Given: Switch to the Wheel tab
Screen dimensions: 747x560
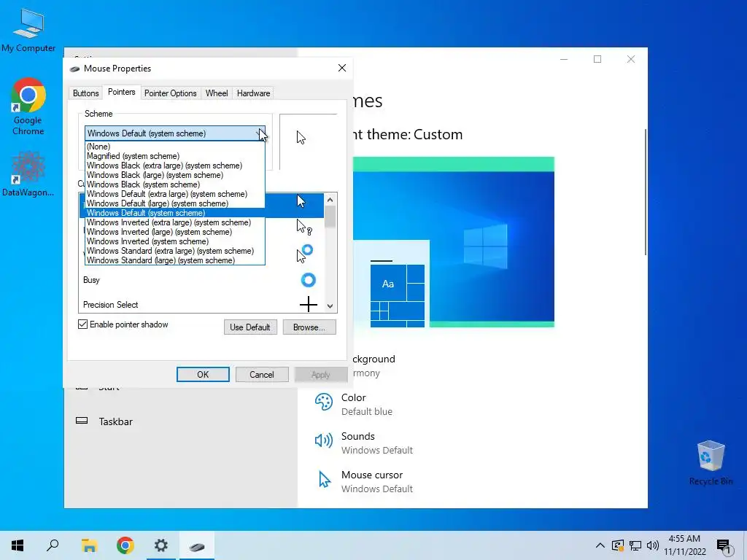Looking at the screenshot, I should 217,93.
